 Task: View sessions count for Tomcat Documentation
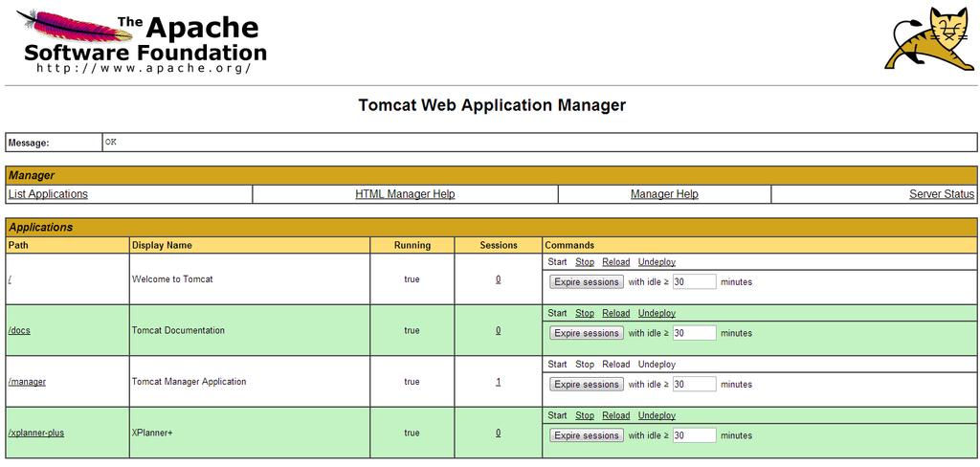pyautogui.click(x=498, y=330)
